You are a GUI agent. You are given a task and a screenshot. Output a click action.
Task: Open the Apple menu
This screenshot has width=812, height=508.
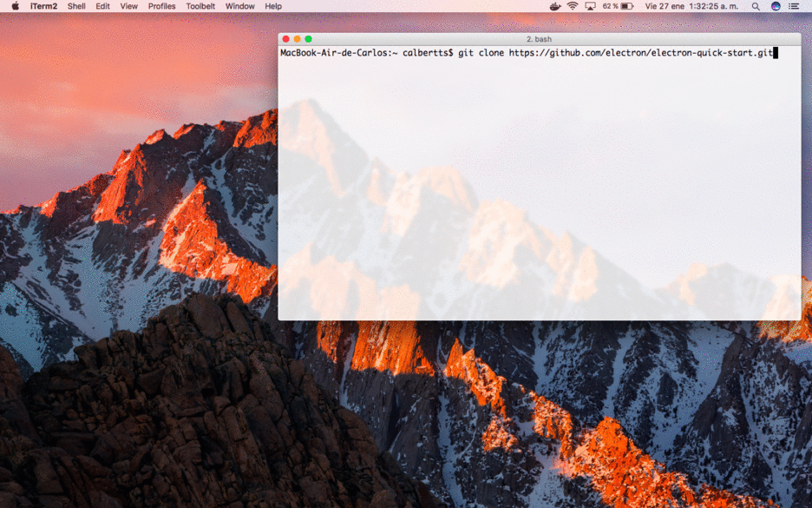[x=15, y=6]
